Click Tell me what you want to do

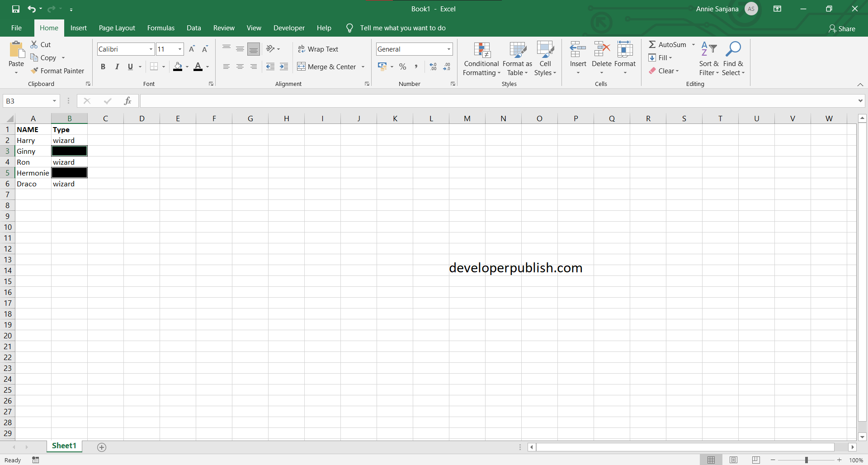tap(402, 28)
